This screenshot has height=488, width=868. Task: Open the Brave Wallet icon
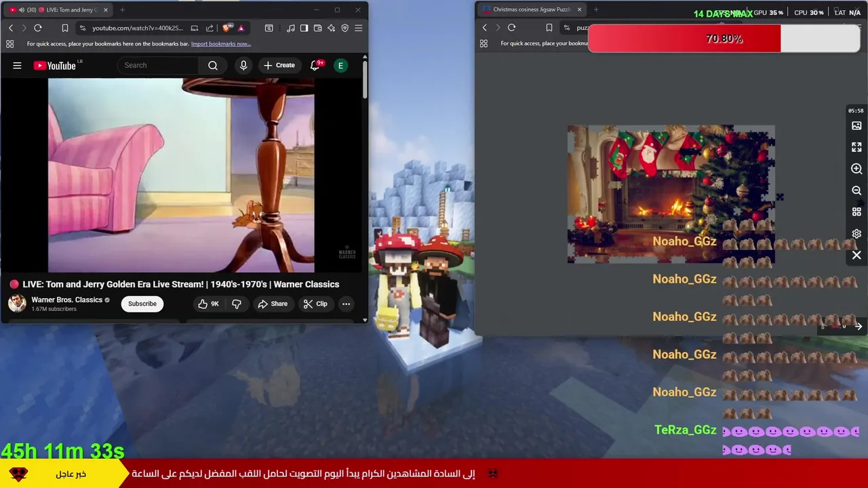317,28
